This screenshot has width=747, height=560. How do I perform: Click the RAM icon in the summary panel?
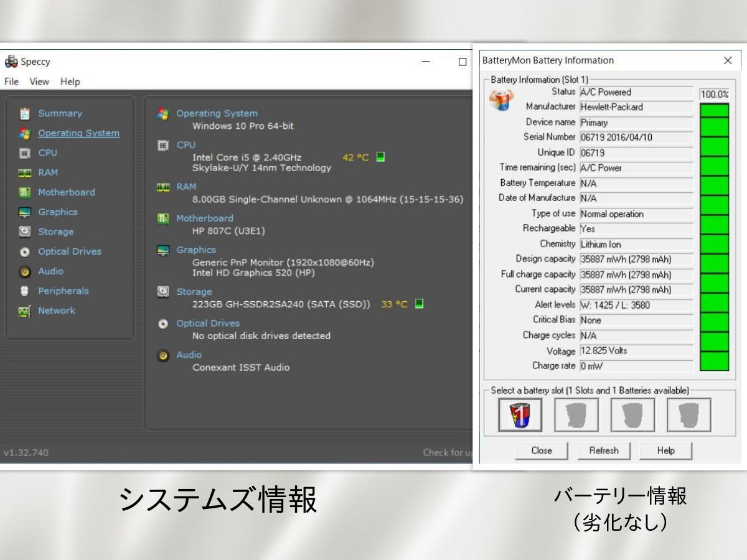click(163, 187)
